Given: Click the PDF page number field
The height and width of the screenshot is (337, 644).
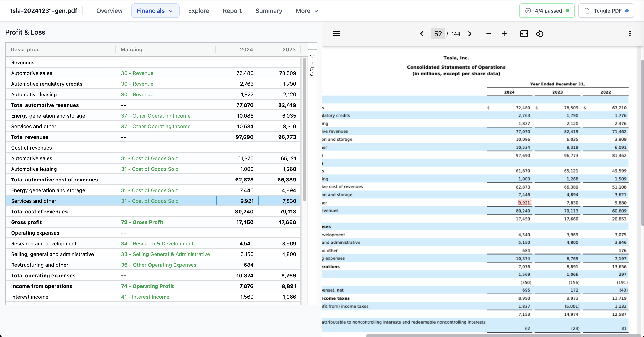Looking at the screenshot, I should pos(438,34).
